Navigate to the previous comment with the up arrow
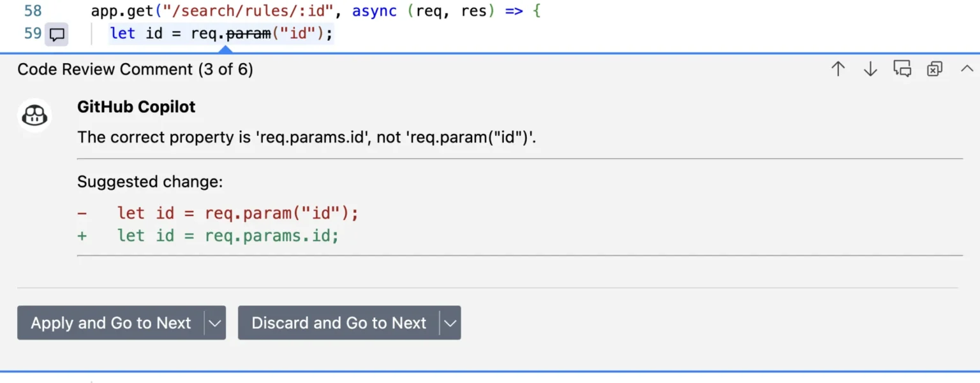The image size is (980, 383). tap(838, 69)
